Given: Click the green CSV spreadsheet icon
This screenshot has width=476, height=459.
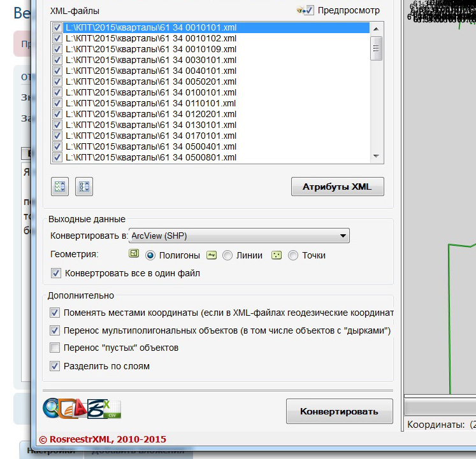Looking at the screenshot, I should [x=112, y=409].
